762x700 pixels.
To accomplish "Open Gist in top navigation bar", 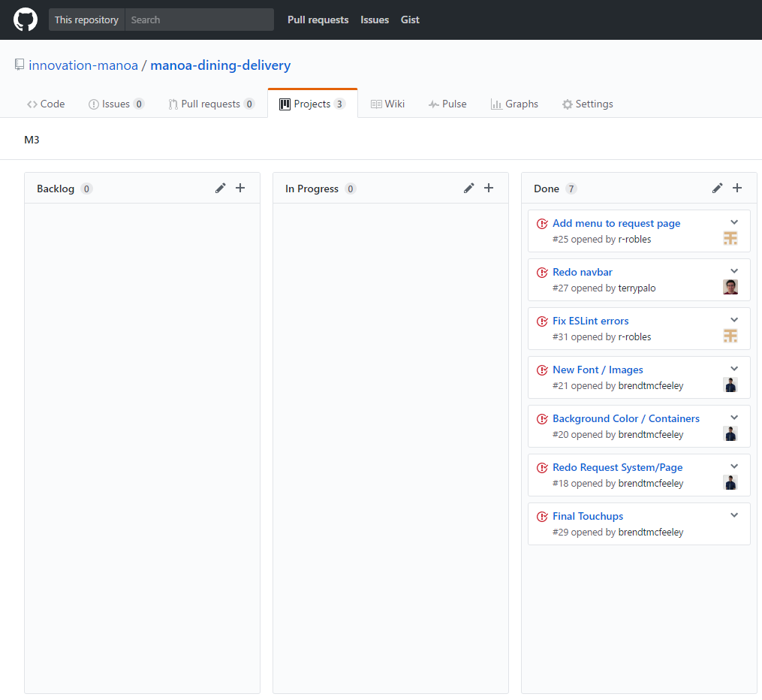I will pyautogui.click(x=410, y=20).
